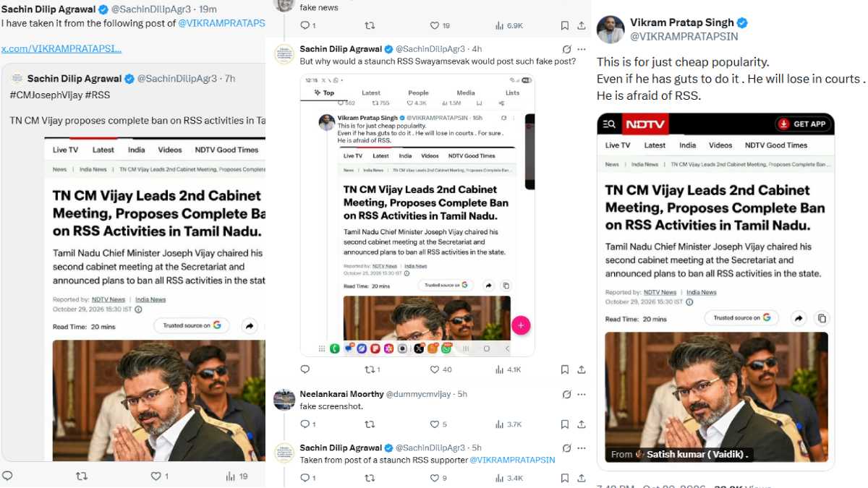Click the share arrow in right panel article
The image size is (868, 488).
pyautogui.click(x=799, y=317)
